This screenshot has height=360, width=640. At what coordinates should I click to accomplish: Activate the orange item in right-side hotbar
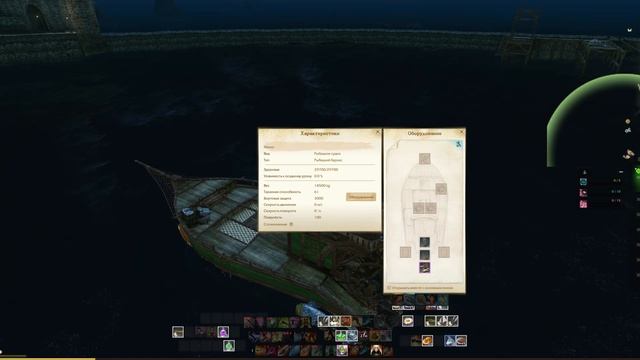(x=427, y=340)
